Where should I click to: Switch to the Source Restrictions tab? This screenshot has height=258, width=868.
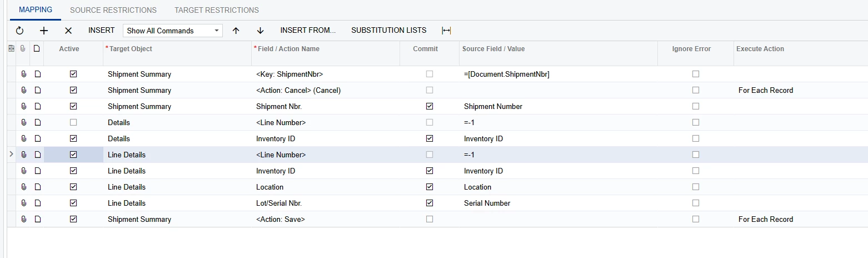pyautogui.click(x=113, y=10)
